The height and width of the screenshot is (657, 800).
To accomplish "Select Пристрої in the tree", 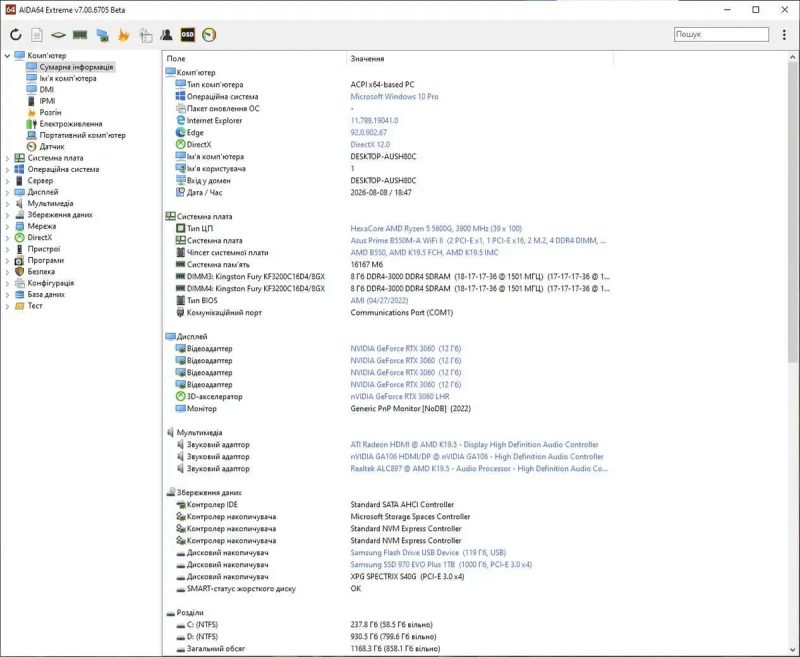I will click(x=44, y=249).
